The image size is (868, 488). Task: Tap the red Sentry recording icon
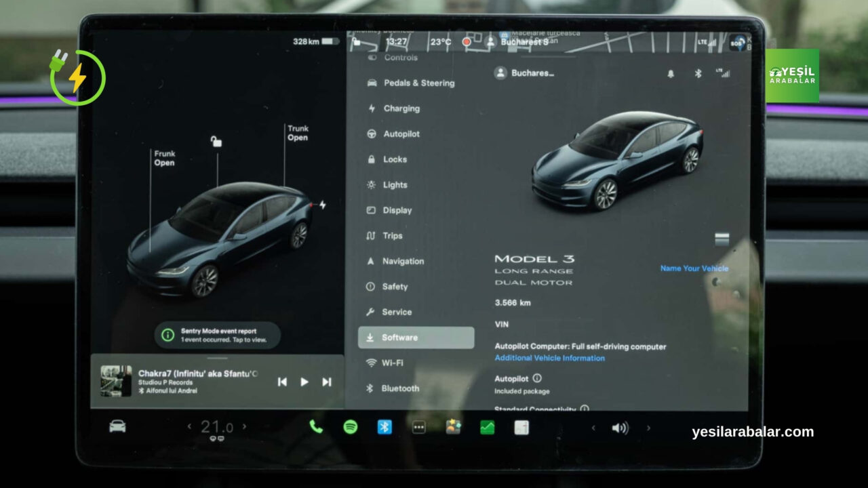point(467,42)
